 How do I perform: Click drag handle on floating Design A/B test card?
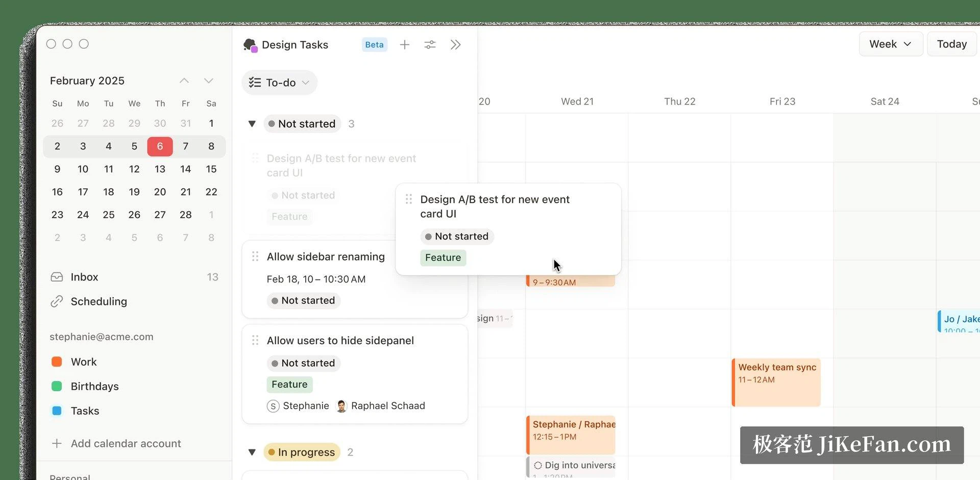[409, 199]
